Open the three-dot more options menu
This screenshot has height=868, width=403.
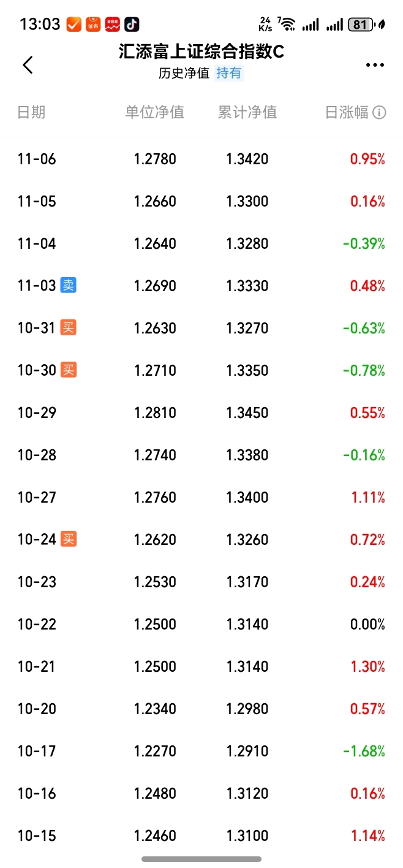pyautogui.click(x=375, y=65)
